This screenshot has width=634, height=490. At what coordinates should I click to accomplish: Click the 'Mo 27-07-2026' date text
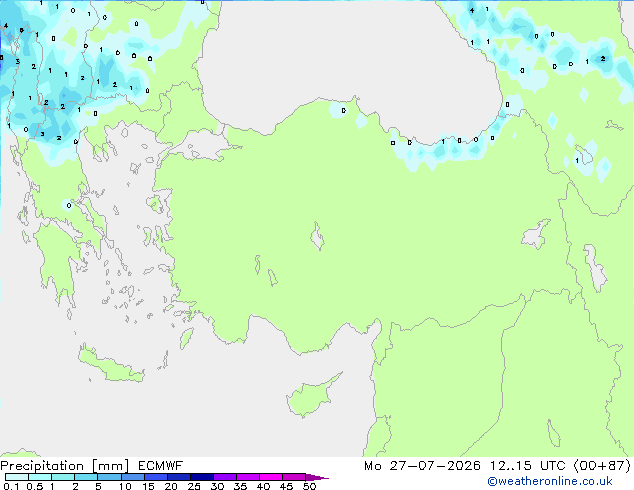422,466
